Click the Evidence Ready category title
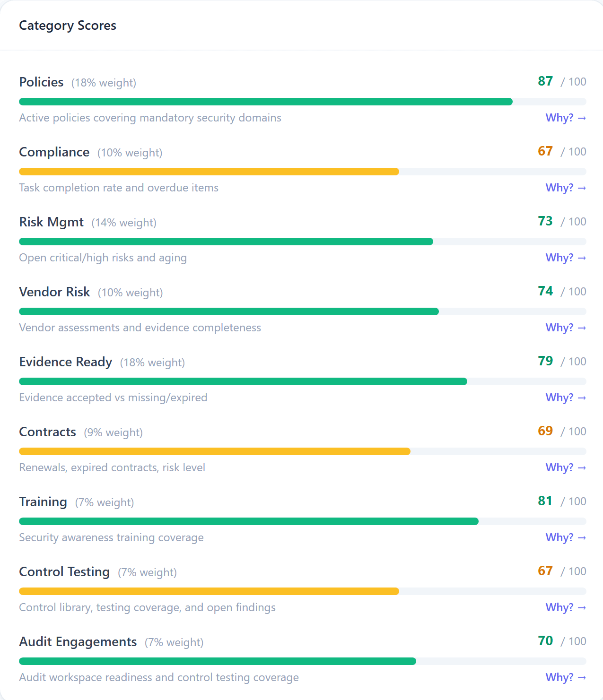 pos(66,362)
